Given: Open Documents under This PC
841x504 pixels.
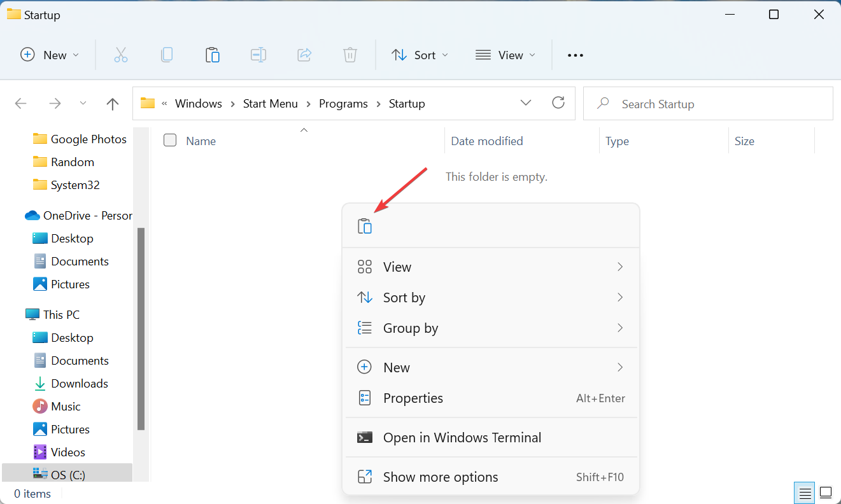Looking at the screenshot, I should [71, 360].
